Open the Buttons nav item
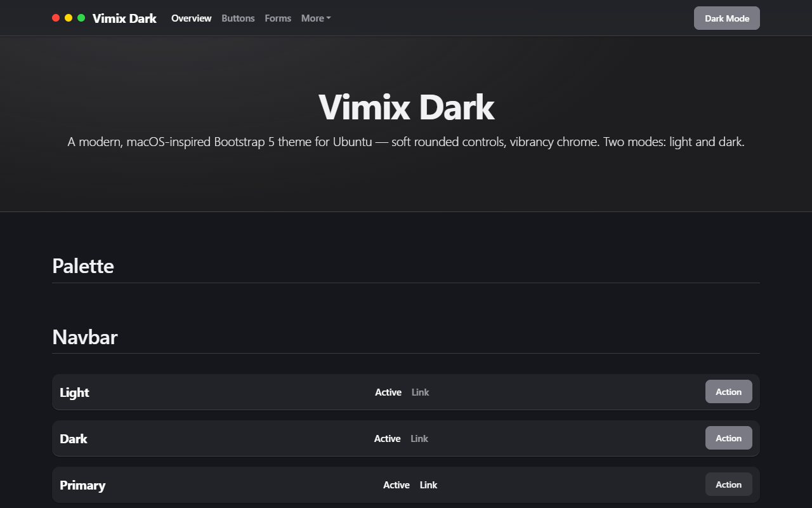Screen dimensions: 812x508 point(238,18)
